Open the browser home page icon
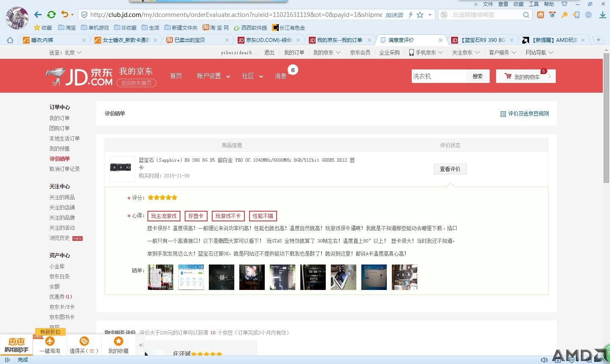Viewport: 610px width, 364px height. click(10, 40)
